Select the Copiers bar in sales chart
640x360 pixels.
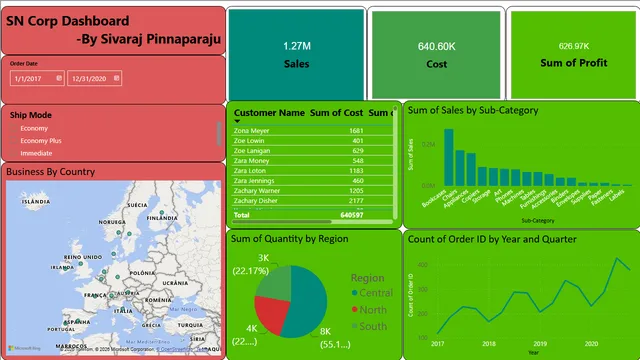482,176
